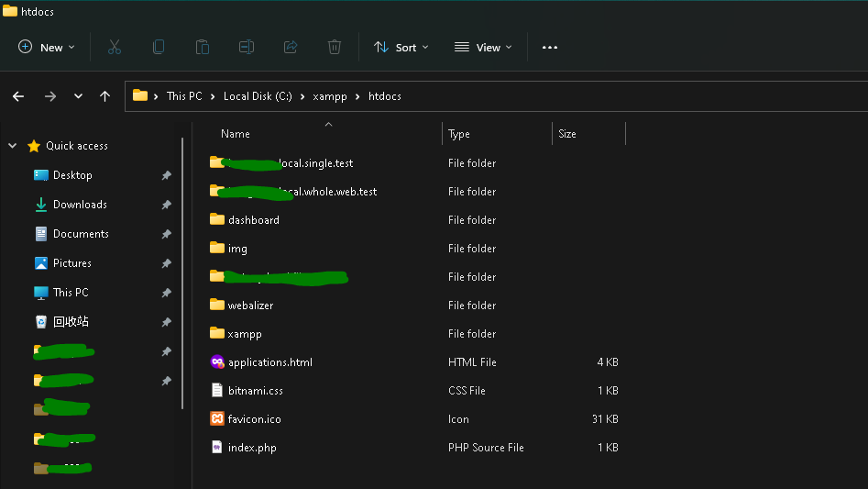Open the Sort options dropdown
This screenshot has width=868, height=489.
point(401,47)
